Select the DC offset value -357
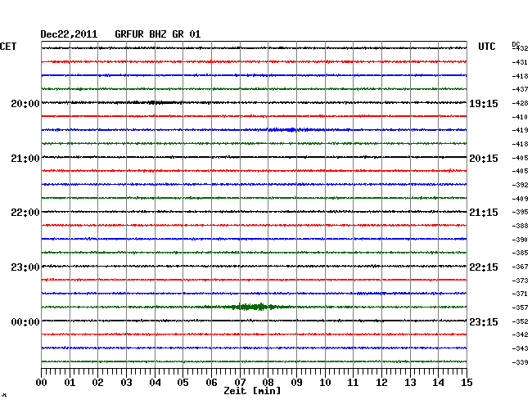Viewport: 532px width, 404px height. pos(520,307)
